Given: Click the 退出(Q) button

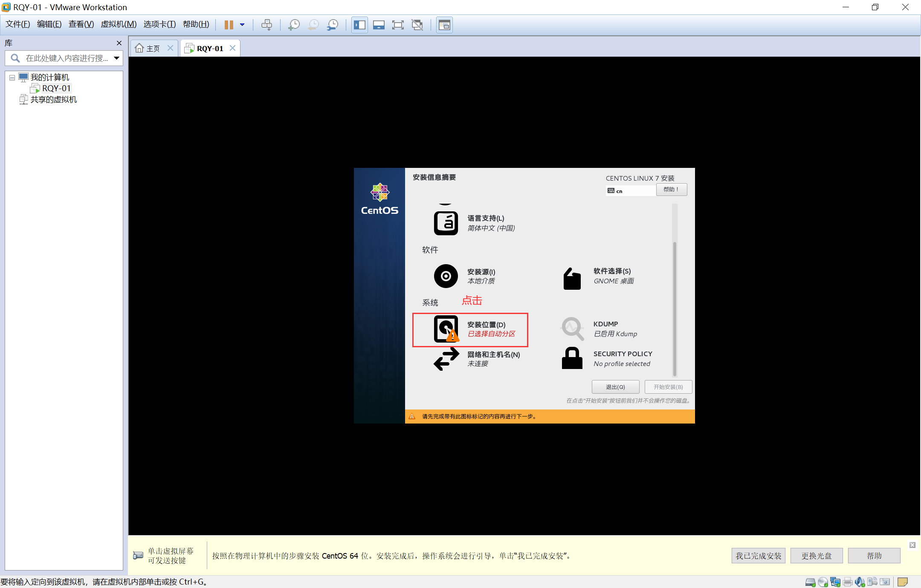Looking at the screenshot, I should tap(615, 387).
